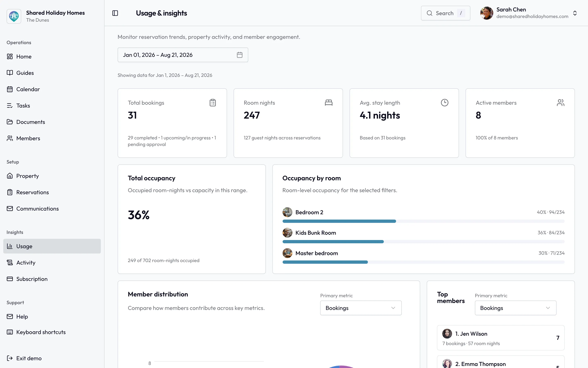This screenshot has width=588, height=368.
Task: Click the Activity log icon
Action: 10,262
